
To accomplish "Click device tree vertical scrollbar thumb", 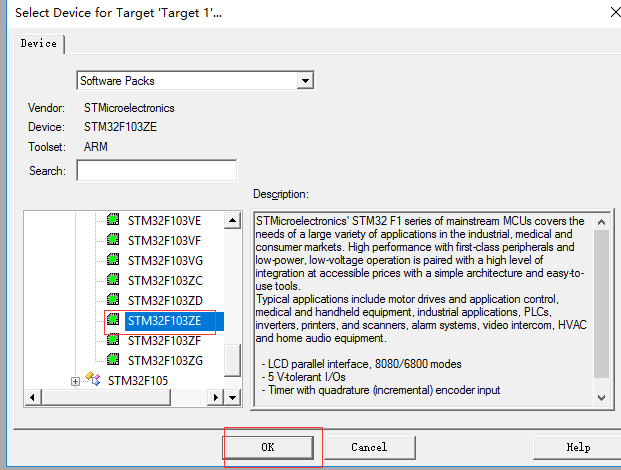I will pos(232,360).
